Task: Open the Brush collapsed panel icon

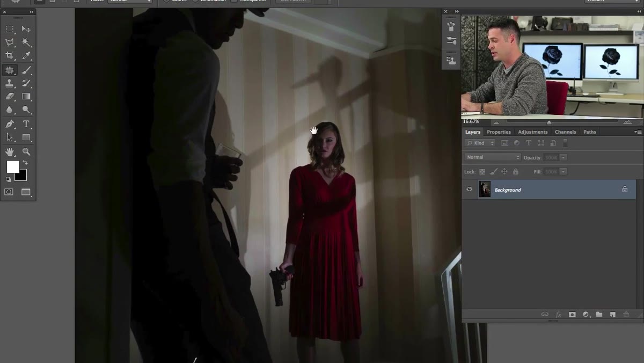Action: pyautogui.click(x=451, y=41)
